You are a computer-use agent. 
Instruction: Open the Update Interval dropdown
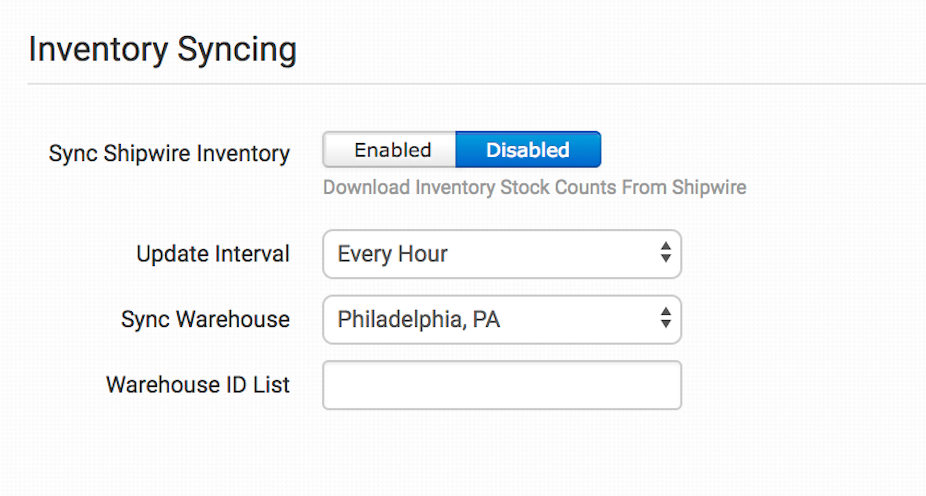pyautogui.click(x=500, y=254)
